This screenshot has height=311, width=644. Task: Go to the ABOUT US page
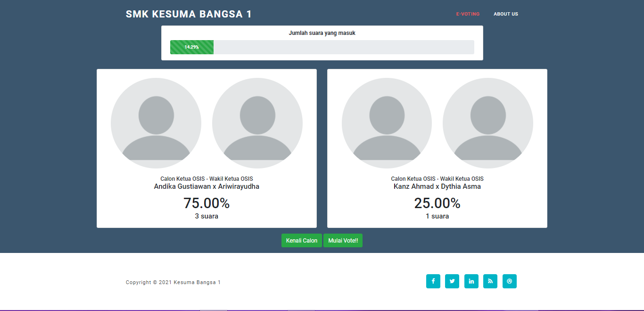click(x=505, y=14)
